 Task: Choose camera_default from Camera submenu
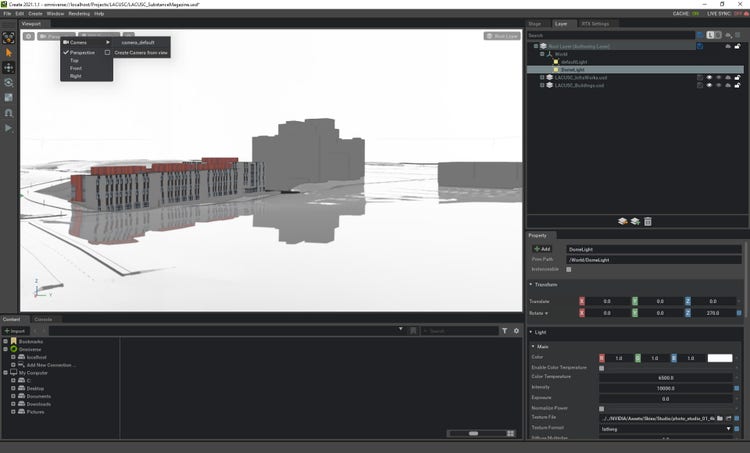point(138,43)
